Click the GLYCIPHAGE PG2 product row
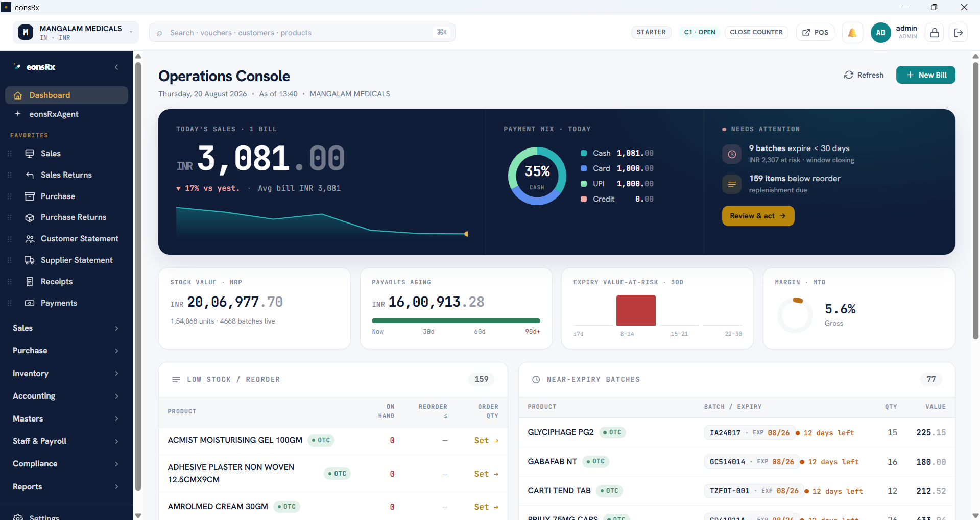This screenshot has height=520, width=980. tap(737, 433)
